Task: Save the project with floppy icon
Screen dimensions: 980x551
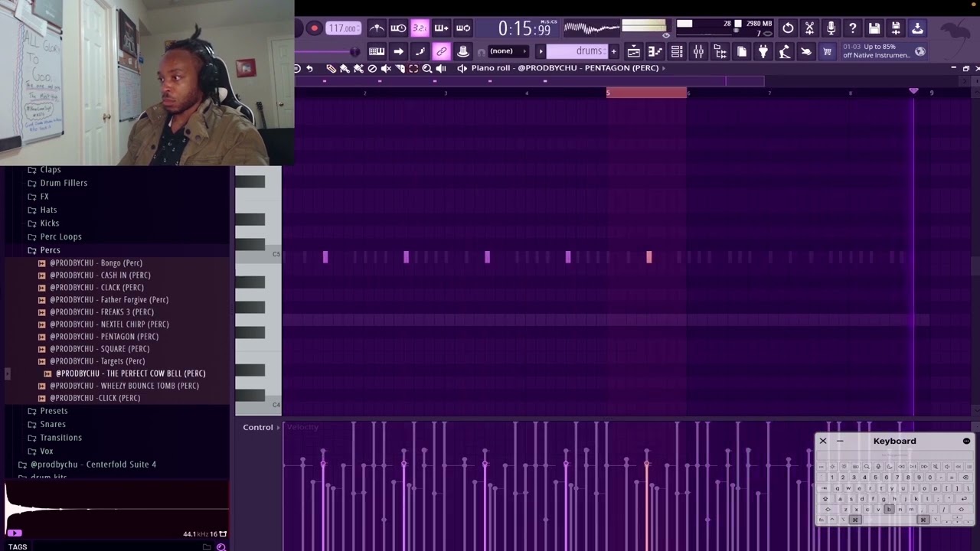Action: point(874,28)
